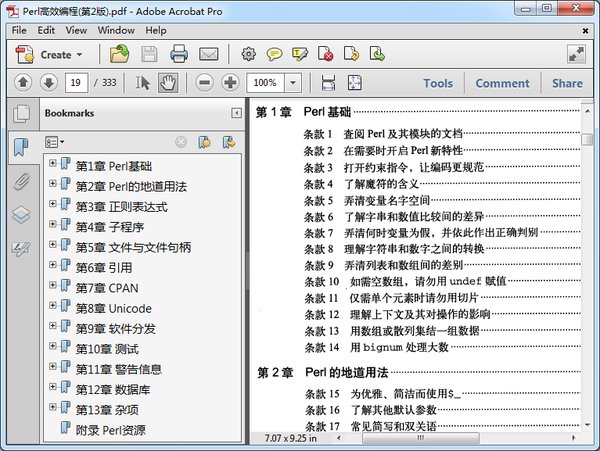Open the Tools pane

pos(437,83)
